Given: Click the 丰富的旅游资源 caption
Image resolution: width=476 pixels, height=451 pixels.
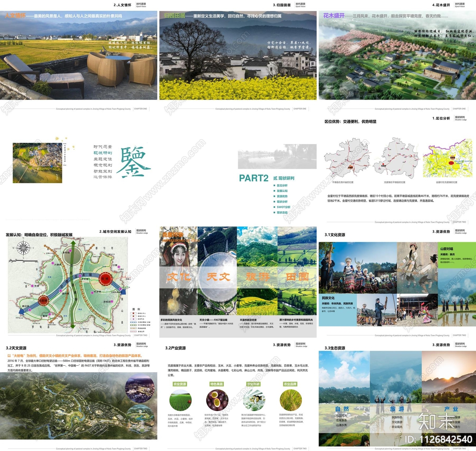Looking at the screenshot, I should 248,320.
